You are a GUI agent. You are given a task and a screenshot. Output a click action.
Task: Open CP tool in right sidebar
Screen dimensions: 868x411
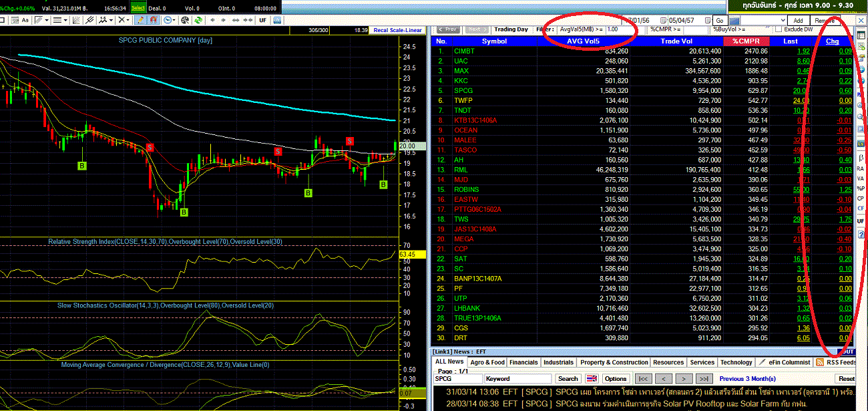[x=861, y=198]
